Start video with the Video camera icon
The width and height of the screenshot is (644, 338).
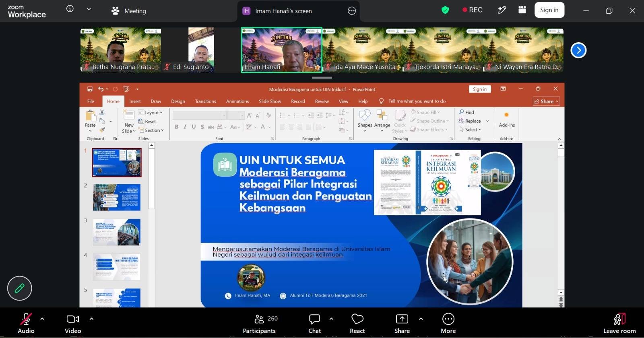click(73, 319)
